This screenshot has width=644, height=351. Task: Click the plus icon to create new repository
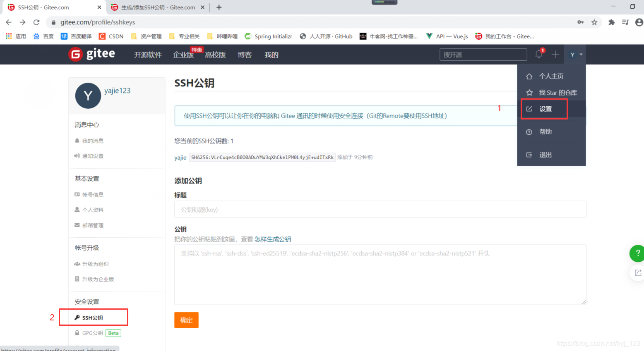click(555, 54)
